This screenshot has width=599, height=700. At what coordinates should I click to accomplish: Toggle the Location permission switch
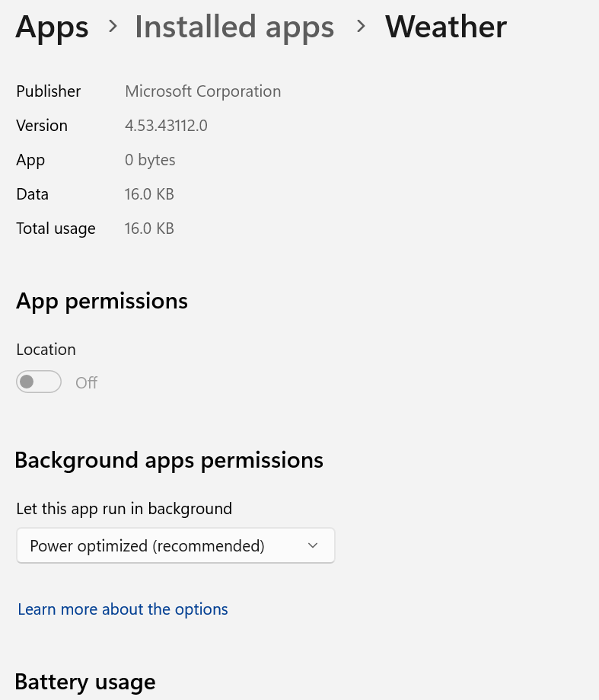coord(39,382)
